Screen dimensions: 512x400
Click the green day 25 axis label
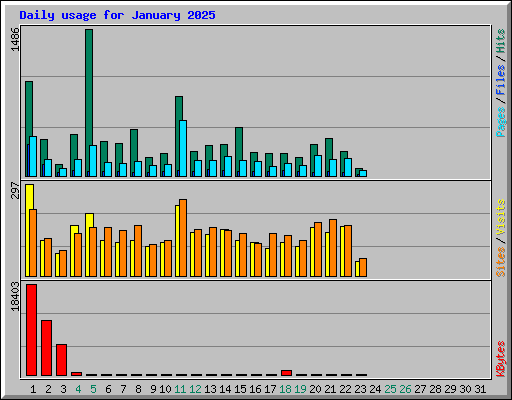click(x=390, y=389)
